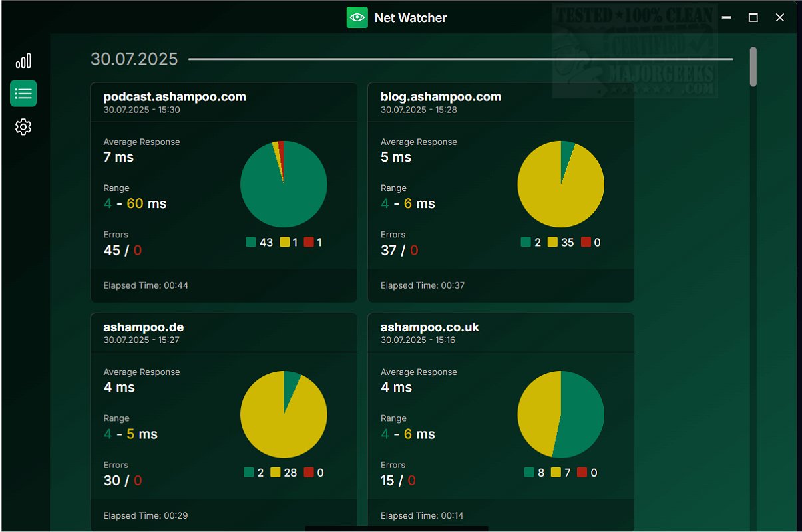Click yellow legend swatch showing 35
Viewport: 802px width, 532px height.
click(552, 242)
